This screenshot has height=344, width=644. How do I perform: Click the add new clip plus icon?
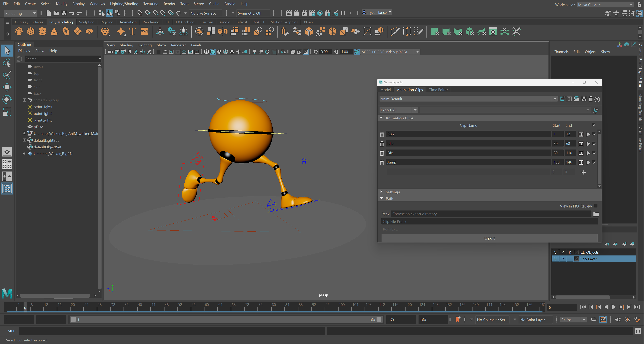583,172
